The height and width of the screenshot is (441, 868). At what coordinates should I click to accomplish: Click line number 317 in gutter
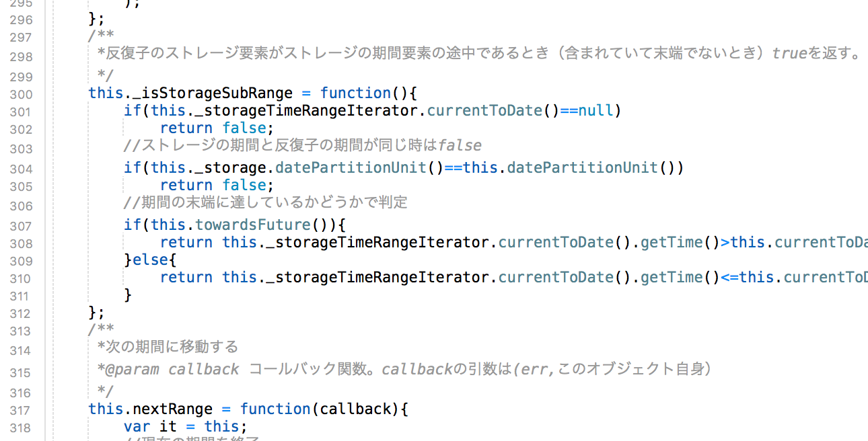coord(21,411)
